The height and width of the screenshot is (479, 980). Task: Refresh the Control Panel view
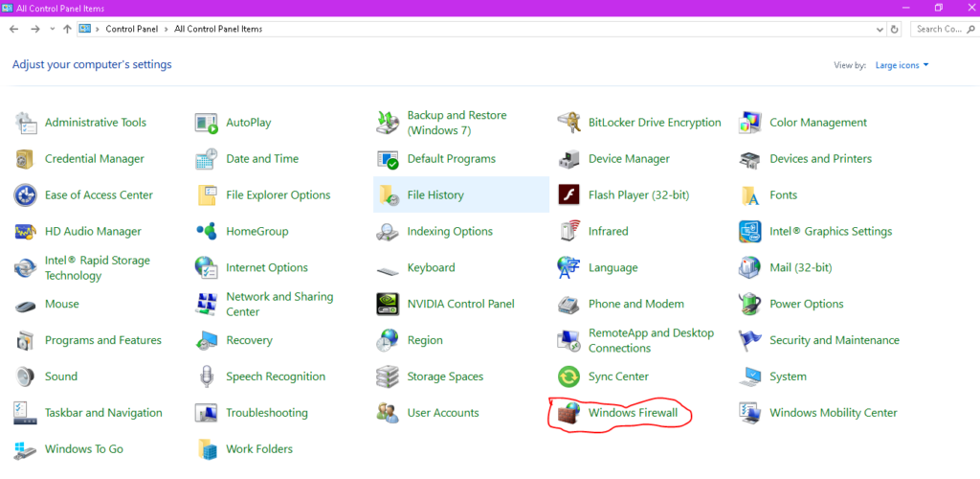click(895, 30)
